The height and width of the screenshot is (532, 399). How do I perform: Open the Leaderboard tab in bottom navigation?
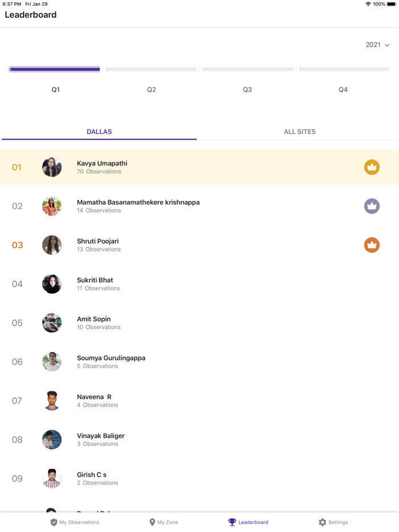(x=248, y=522)
